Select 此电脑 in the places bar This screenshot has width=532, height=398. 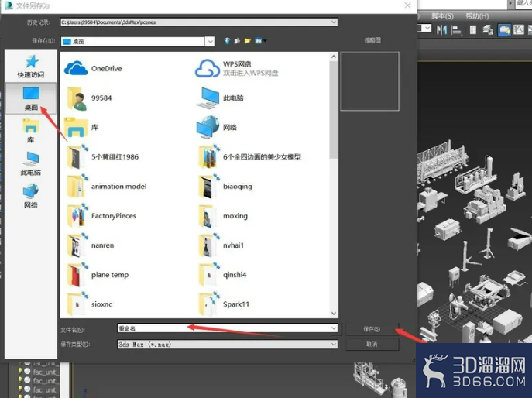click(x=31, y=163)
